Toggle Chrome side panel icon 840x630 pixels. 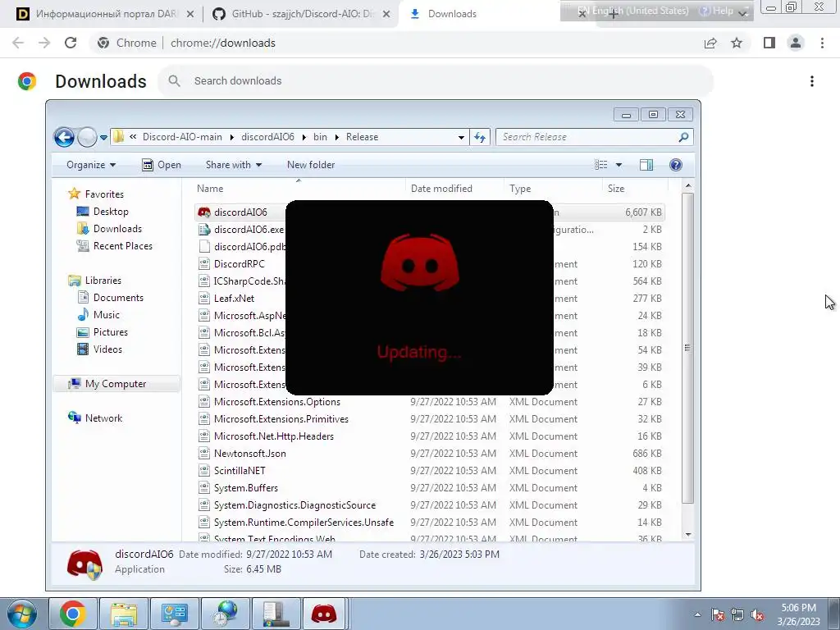click(x=769, y=43)
